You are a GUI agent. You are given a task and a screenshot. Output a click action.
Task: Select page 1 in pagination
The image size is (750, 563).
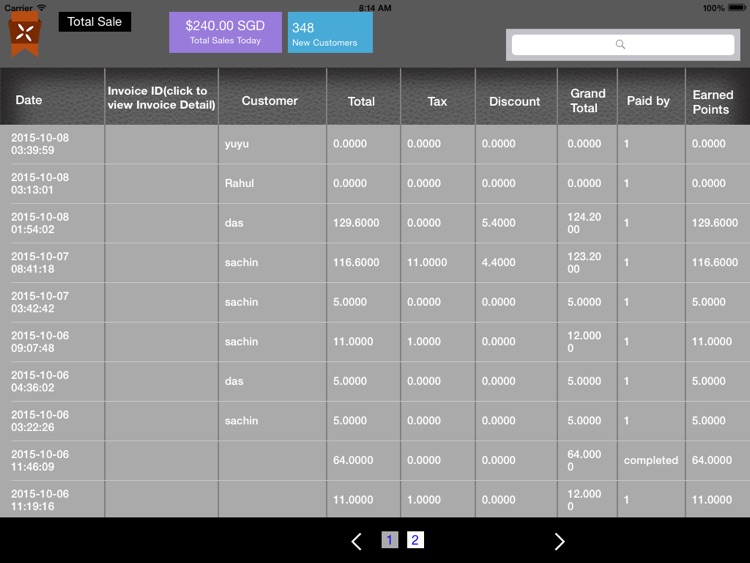(x=389, y=540)
